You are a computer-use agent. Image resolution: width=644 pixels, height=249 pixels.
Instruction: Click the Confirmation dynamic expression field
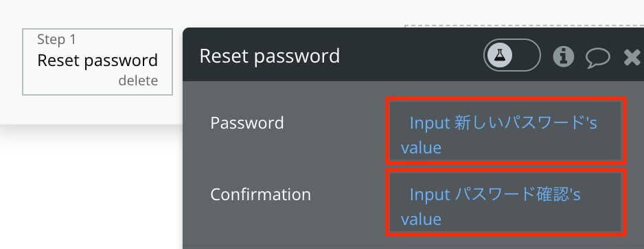[x=505, y=202]
